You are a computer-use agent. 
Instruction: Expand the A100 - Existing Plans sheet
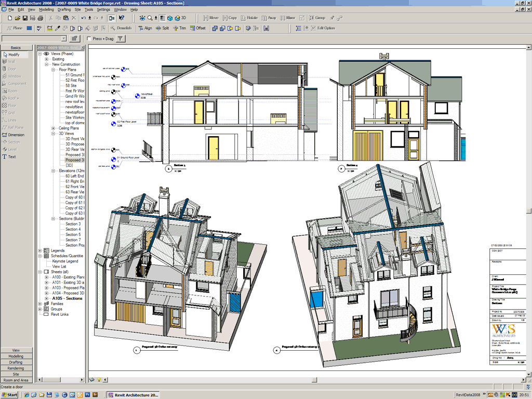coord(46,277)
